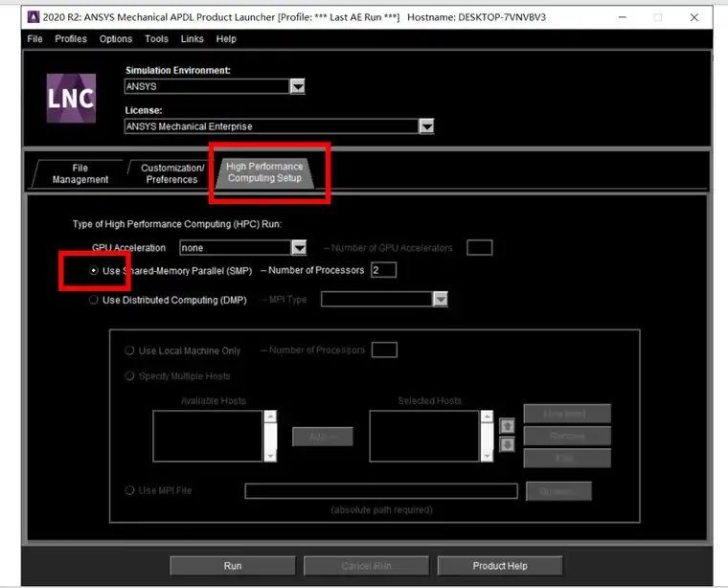Select Use Shared-Memory Parallel (SMP) radio button
The height and width of the screenshot is (588, 728).
pos(94,271)
